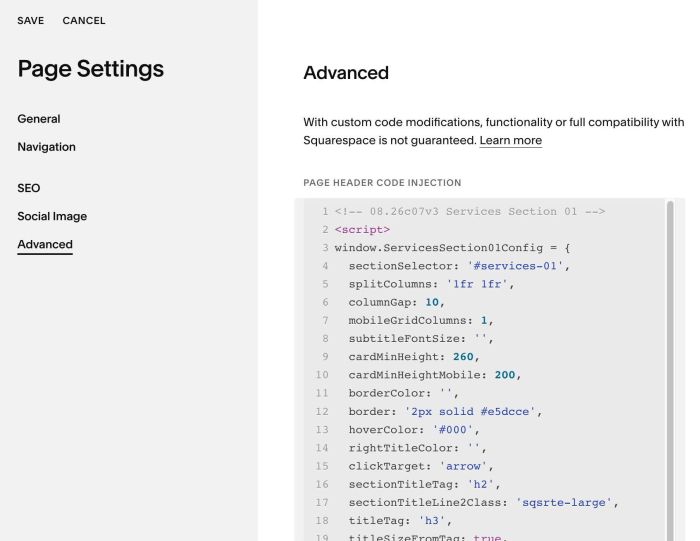
Task: Click the splitColumns '1fr 1fr' value
Action: 477,284
